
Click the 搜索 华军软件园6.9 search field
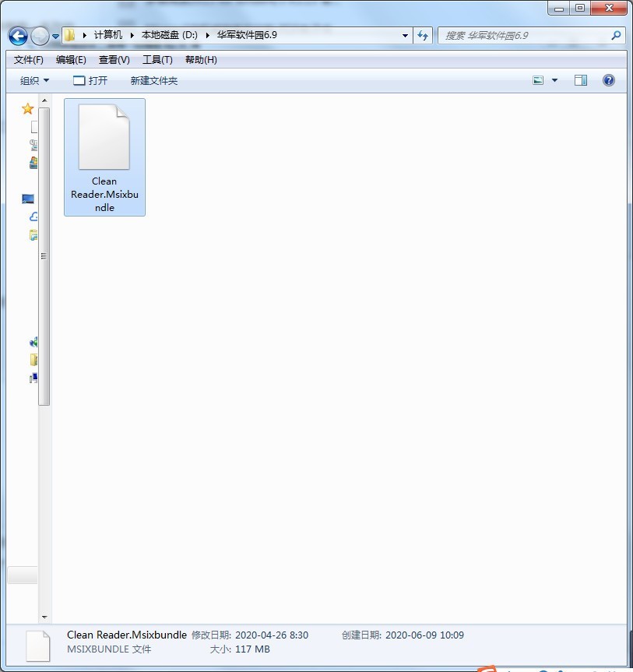tap(525, 35)
